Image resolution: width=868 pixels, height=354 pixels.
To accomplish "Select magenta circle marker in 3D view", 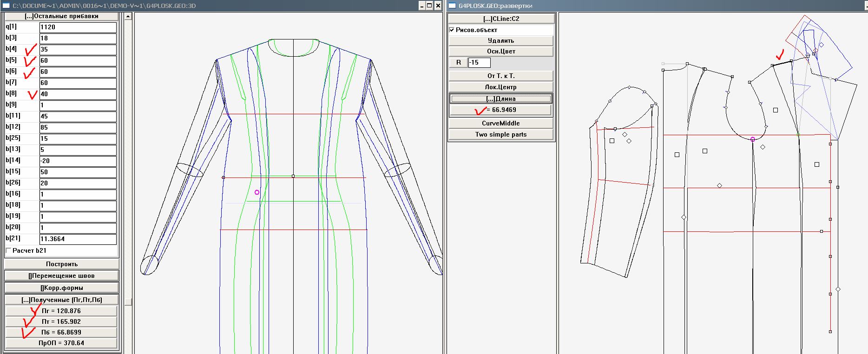I will point(257,192).
